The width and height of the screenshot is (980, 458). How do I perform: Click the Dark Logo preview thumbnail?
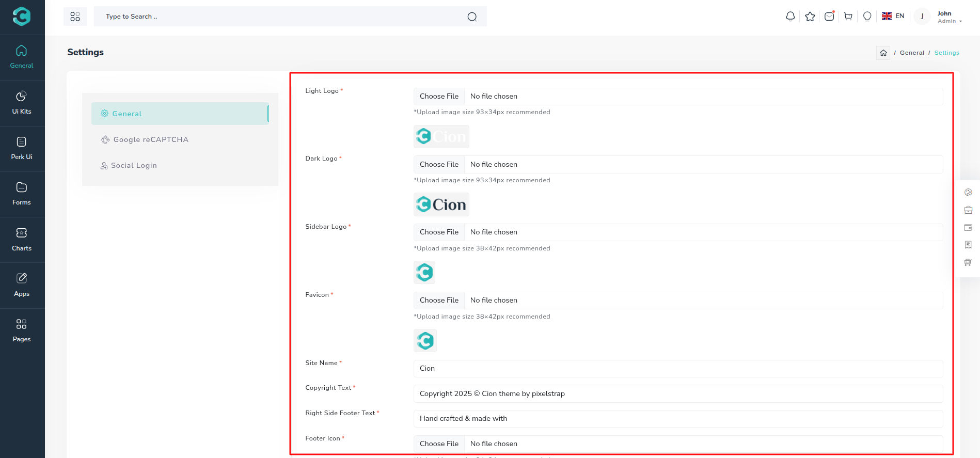(441, 204)
